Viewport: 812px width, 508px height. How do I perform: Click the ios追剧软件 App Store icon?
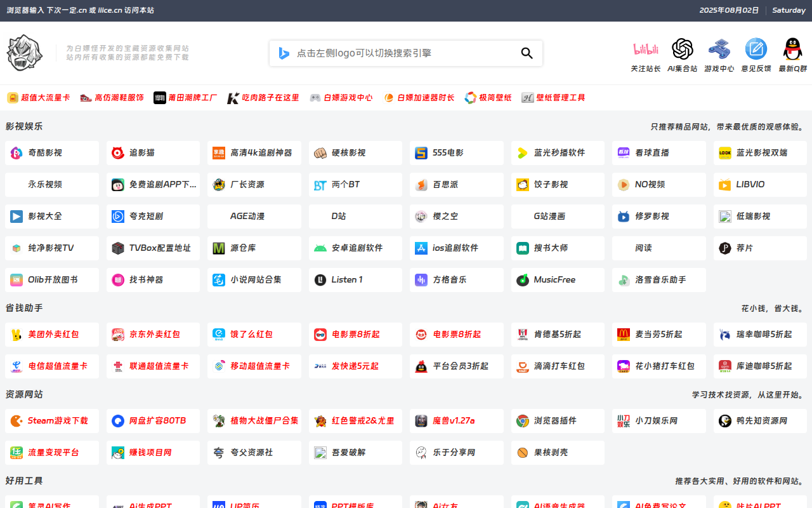(x=421, y=248)
